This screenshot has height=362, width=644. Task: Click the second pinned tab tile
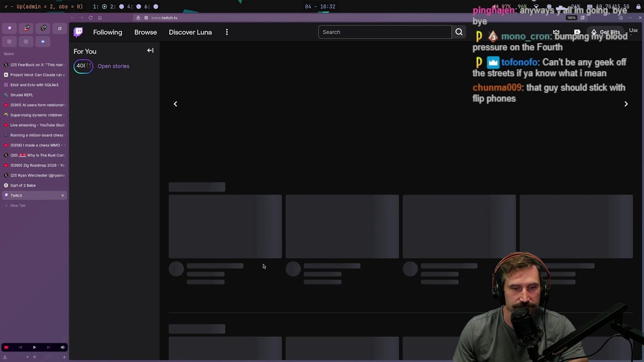[27, 28]
